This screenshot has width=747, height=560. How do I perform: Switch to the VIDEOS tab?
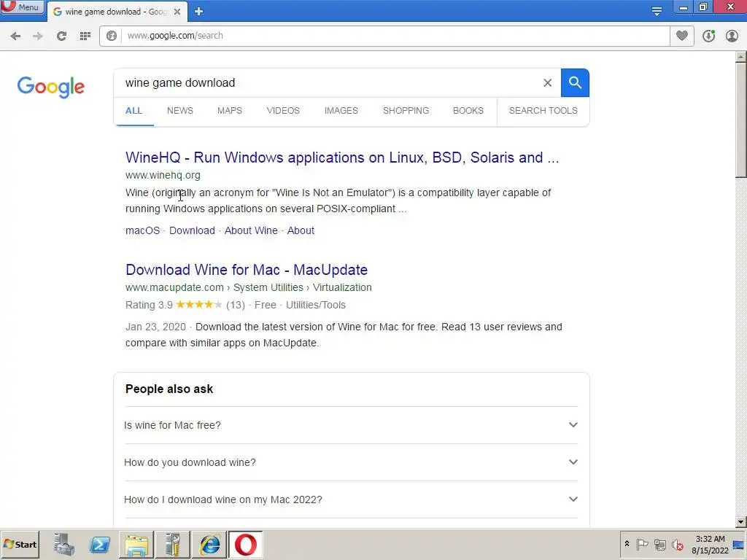click(283, 111)
